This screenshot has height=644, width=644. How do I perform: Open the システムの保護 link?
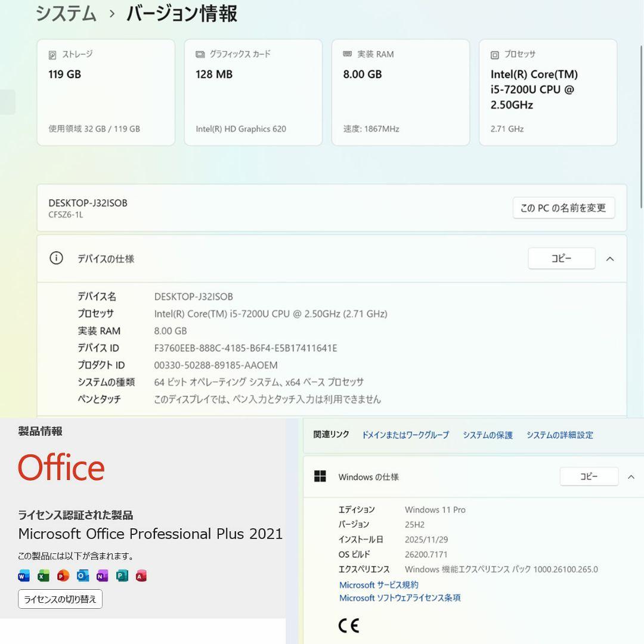[488, 435]
